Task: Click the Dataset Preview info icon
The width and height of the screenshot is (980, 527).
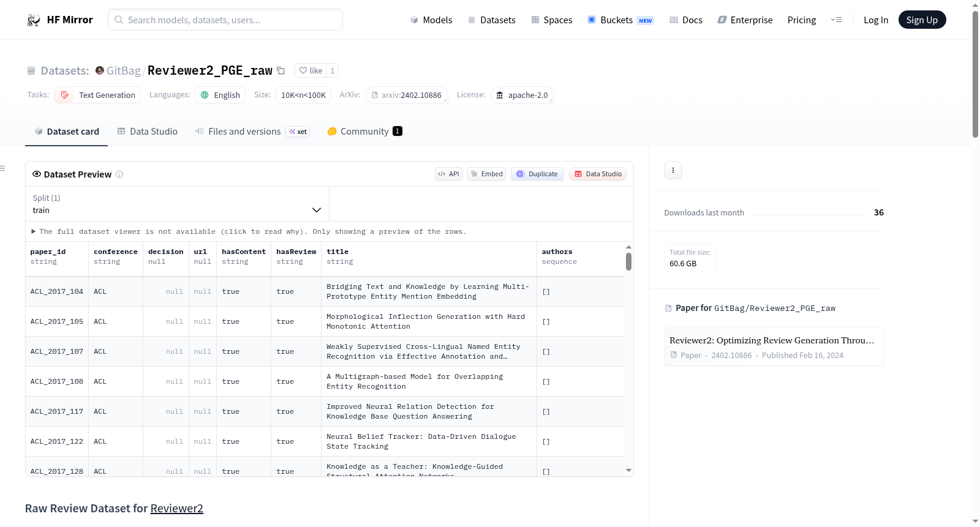Action: point(119,174)
